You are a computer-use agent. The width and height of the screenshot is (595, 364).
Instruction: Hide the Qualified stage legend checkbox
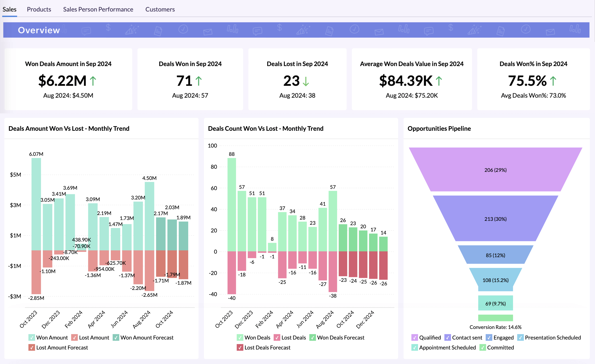point(414,337)
